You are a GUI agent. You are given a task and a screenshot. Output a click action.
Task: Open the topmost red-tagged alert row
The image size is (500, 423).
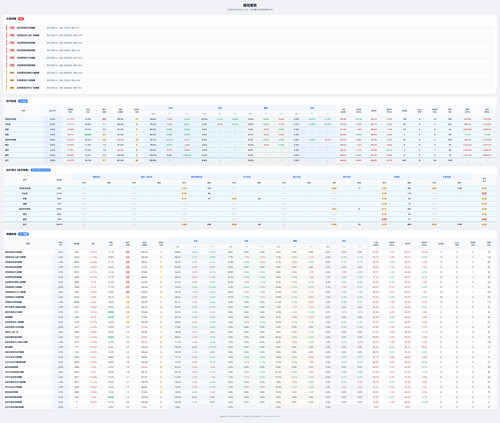pos(249,28)
